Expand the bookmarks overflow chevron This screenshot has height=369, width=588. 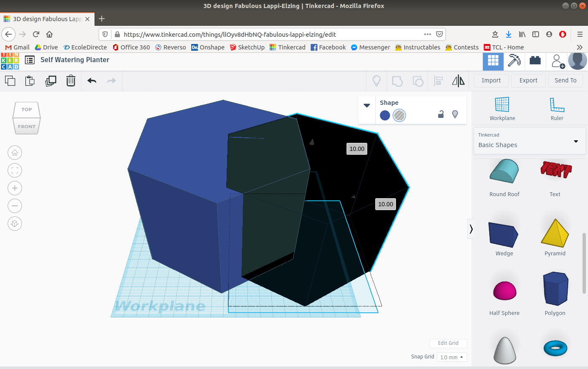pos(580,47)
